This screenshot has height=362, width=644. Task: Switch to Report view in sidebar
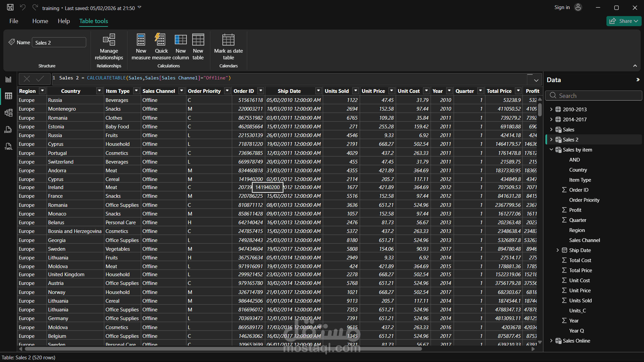(8, 79)
